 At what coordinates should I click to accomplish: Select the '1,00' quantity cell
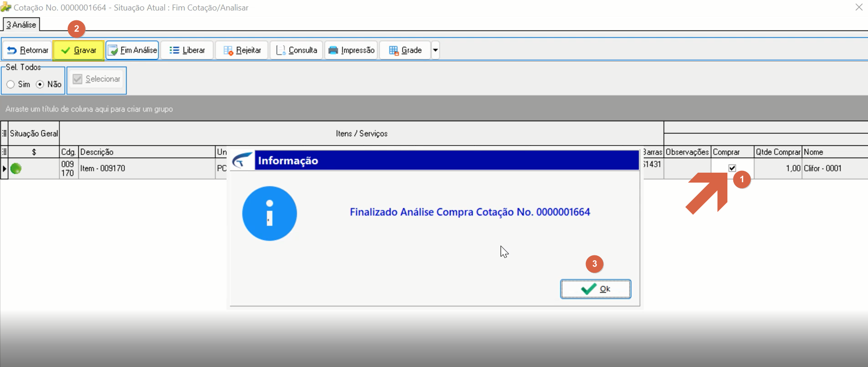pyautogui.click(x=778, y=168)
